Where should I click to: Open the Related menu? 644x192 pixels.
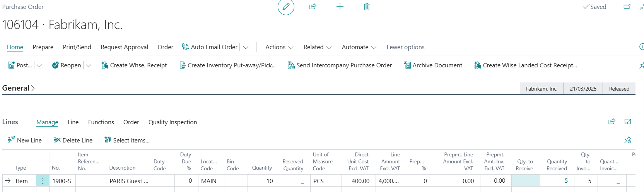click(x=318, y=47)
